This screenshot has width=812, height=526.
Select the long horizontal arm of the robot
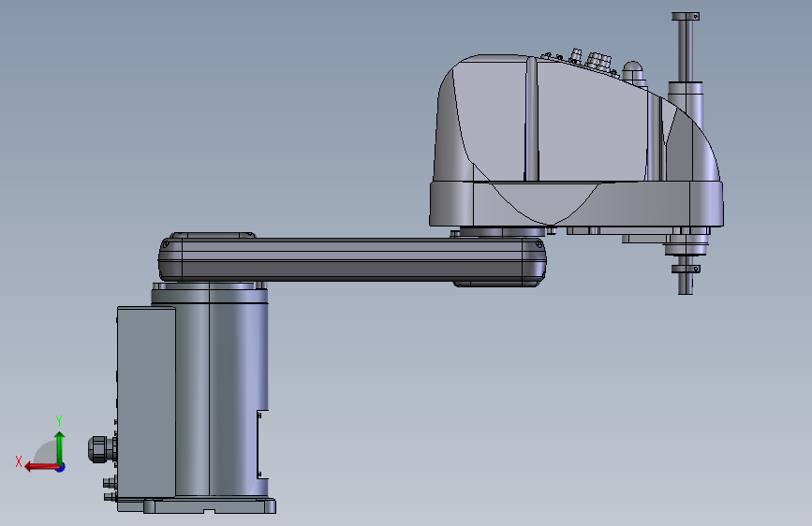click(352, 259)
